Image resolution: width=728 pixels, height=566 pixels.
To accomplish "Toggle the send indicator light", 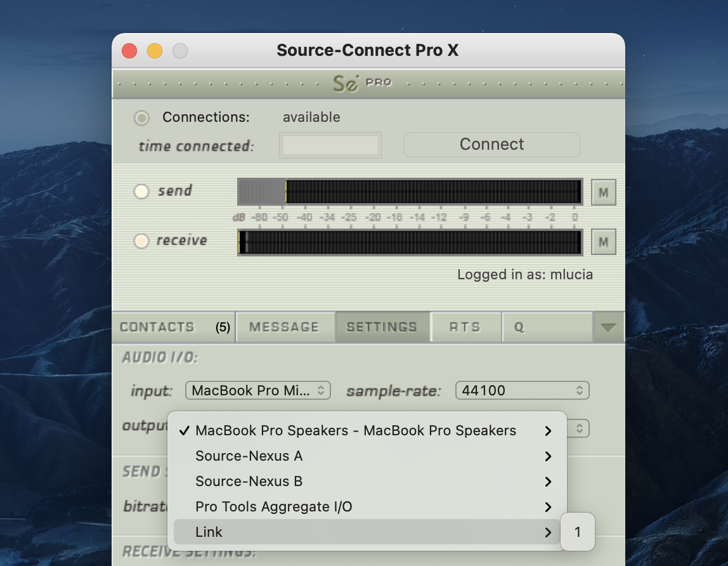I will 141,191.
